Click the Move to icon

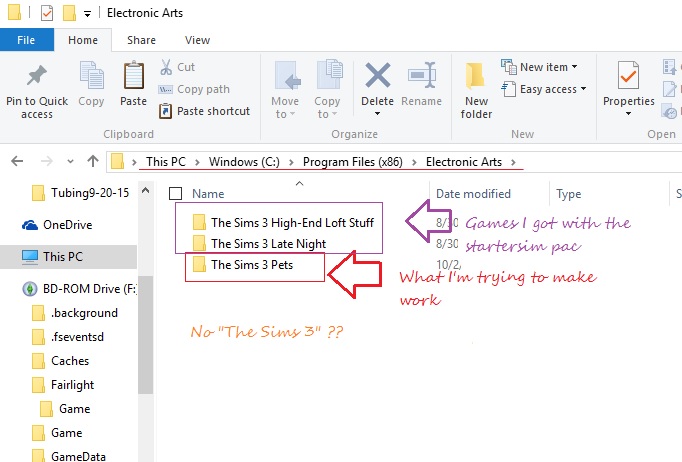tap(286, 76)
